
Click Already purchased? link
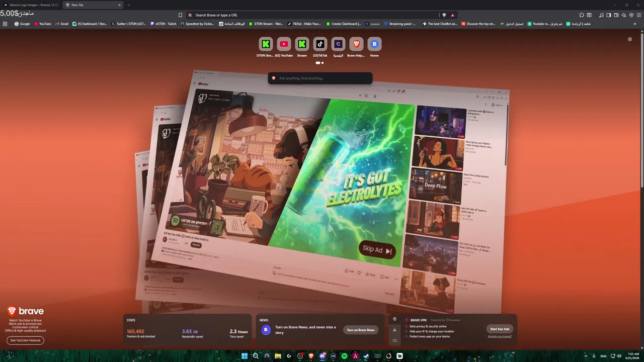tap(500, 336)
